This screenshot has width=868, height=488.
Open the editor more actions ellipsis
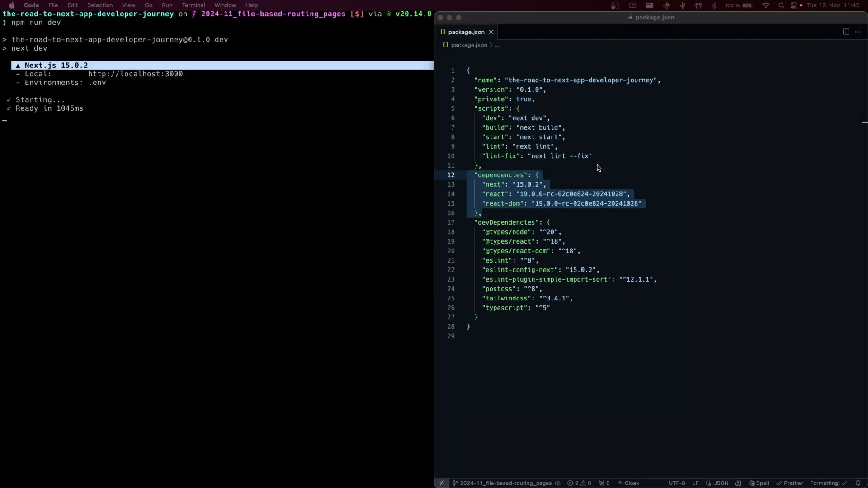[x=858, y=32]
